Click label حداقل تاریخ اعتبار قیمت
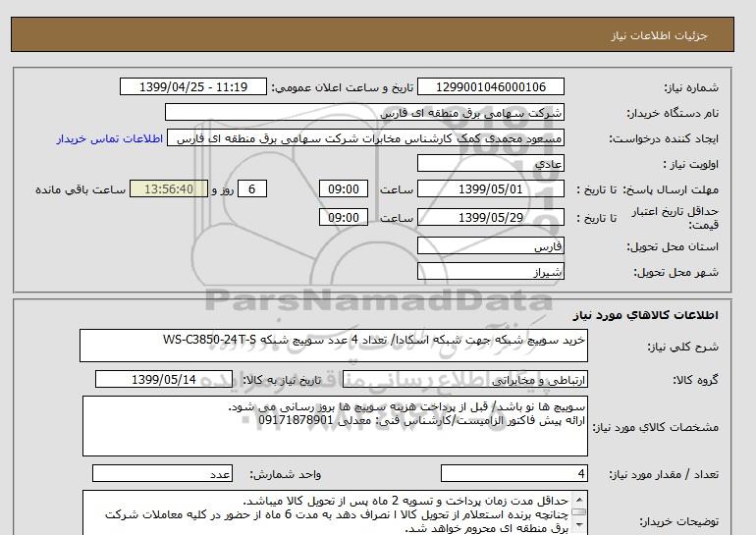The height and width of the screenshot is (535, 756). click(x=675, y=218)
